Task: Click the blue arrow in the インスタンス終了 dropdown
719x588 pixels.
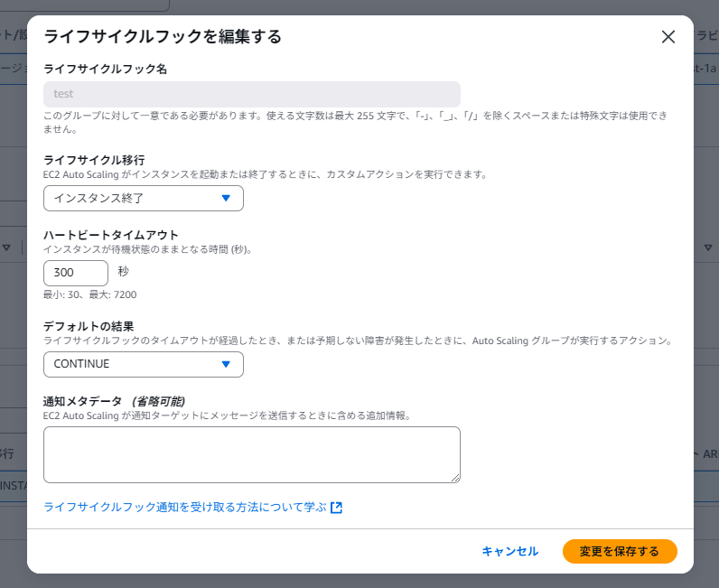Action: (226, 198)
